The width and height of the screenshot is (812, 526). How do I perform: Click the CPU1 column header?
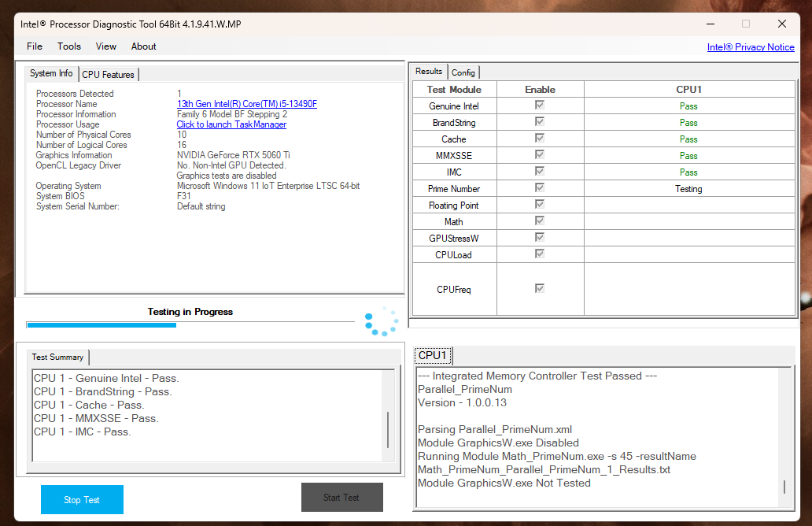pos(688,90)
